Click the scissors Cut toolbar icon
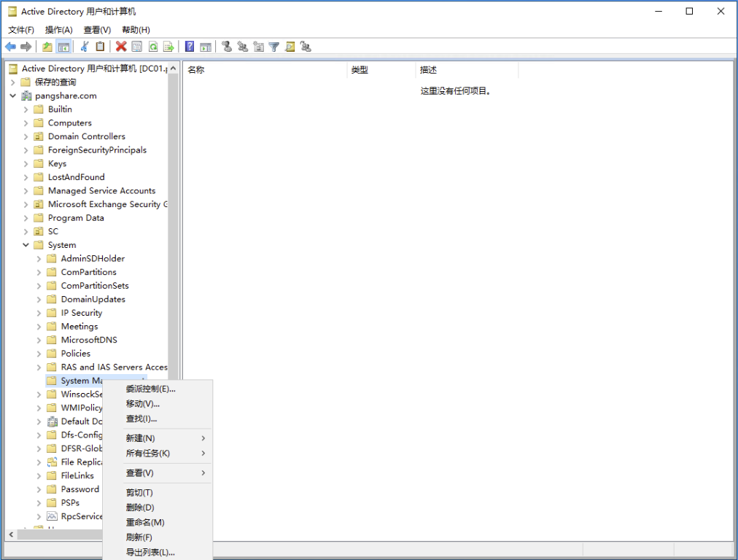The image size is (738, 560). 85,47
